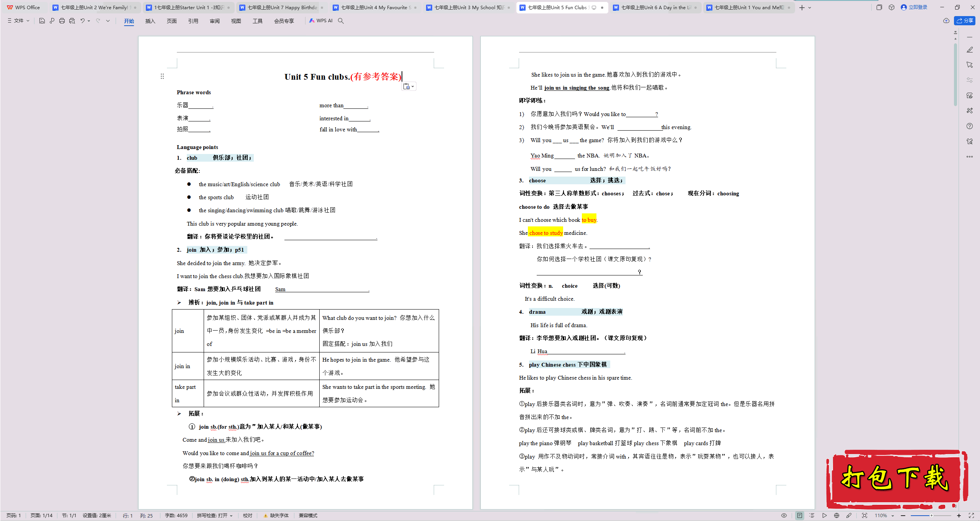
Task: Open the zoom percentage 110% dropdown
Action: coord(884,516)
